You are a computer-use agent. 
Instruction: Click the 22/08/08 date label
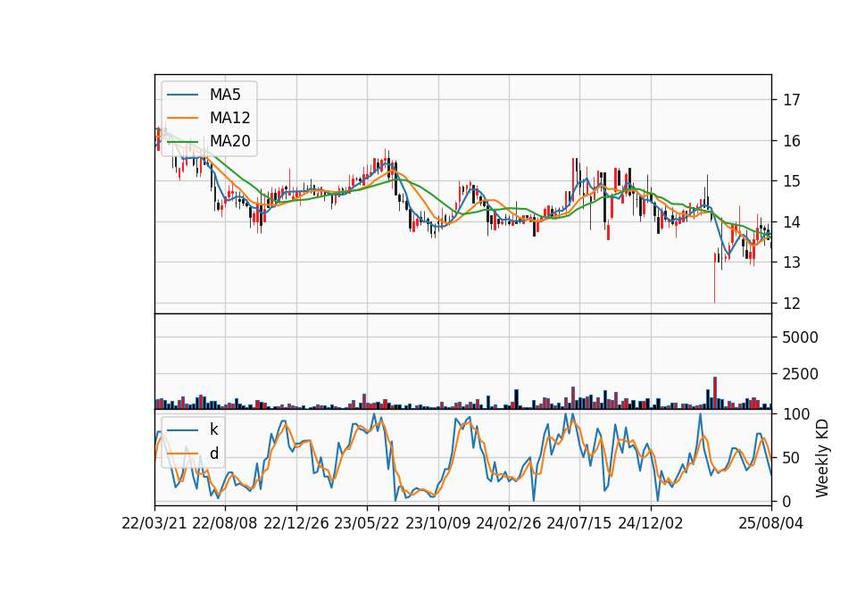225,523
